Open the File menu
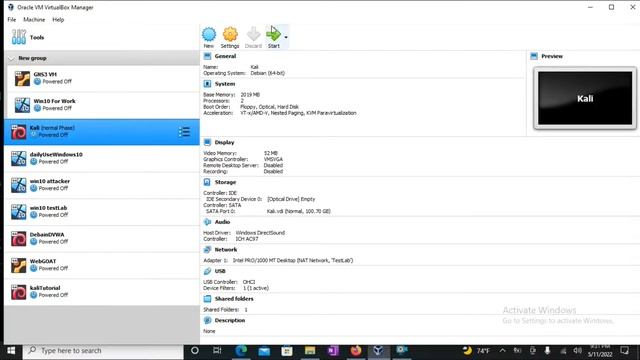Screen dimensions: 640x360 click(12, 20)
